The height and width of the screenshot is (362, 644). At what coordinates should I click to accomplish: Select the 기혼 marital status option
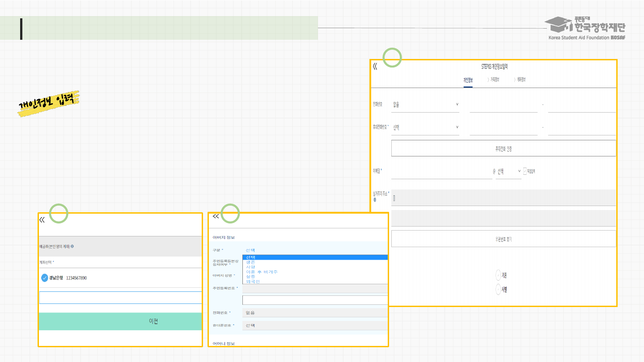pyautogui.click(x=498, y=275)
